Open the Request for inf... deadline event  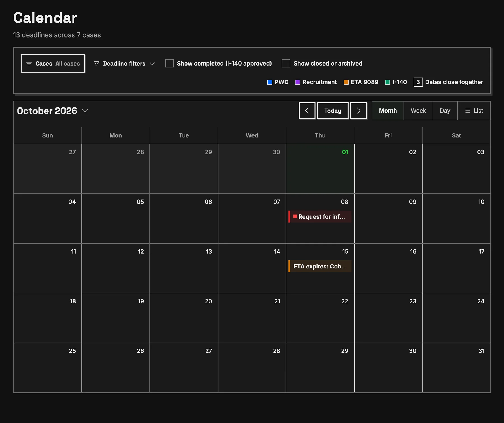(320, 217)
